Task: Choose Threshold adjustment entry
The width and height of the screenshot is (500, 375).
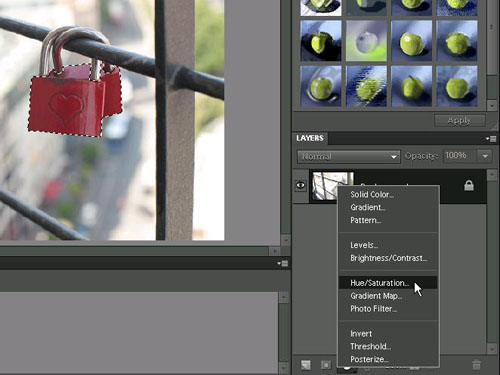Action: pyautogui.click(x=370, y=347)
